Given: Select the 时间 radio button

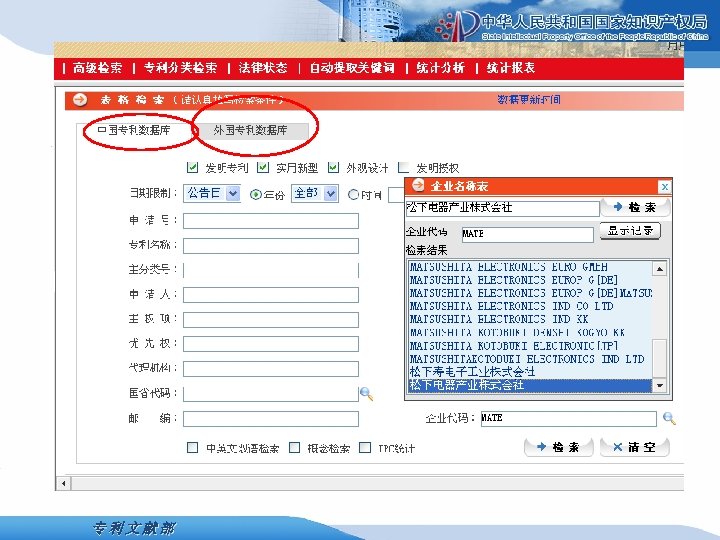Looking at the screenshot, I should tap(353, 195).
